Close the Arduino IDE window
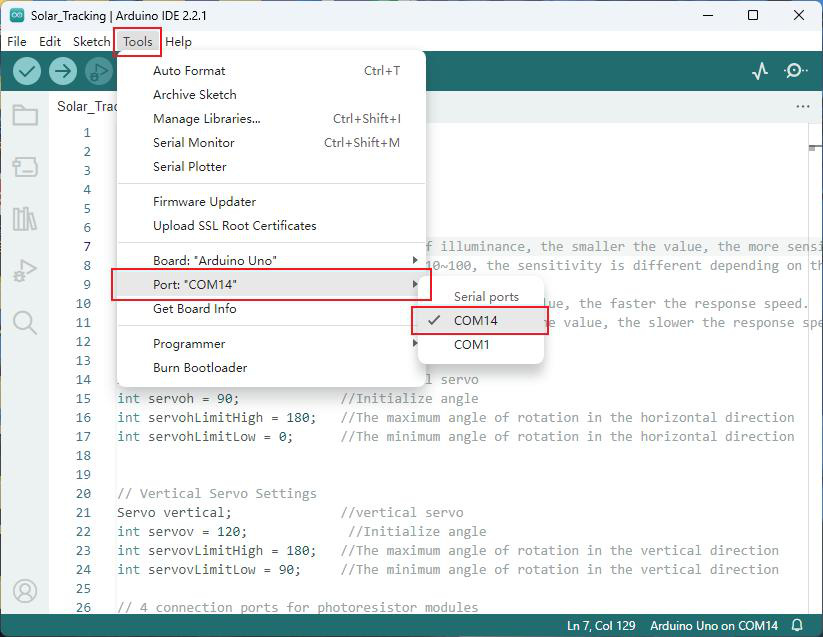 pyautogui.click(x=799, y=15)
